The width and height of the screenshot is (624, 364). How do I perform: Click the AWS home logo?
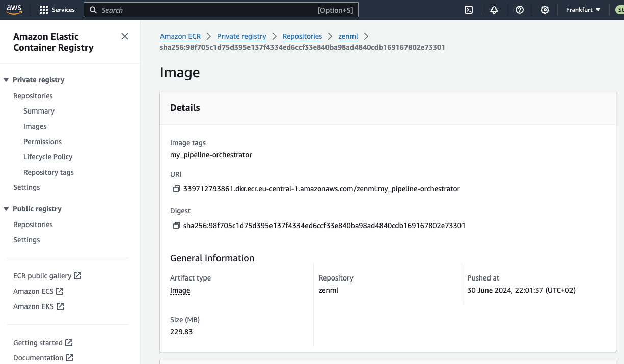[x=14, y=9]
